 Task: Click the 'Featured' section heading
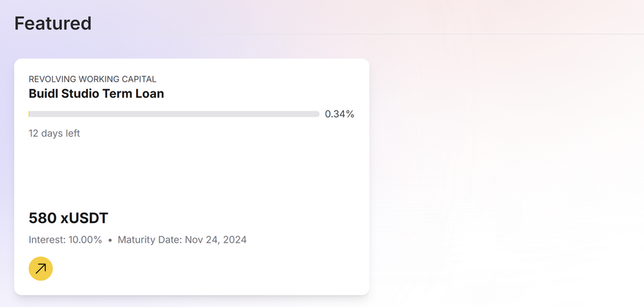pyautogui.click(x=53, y=23)
